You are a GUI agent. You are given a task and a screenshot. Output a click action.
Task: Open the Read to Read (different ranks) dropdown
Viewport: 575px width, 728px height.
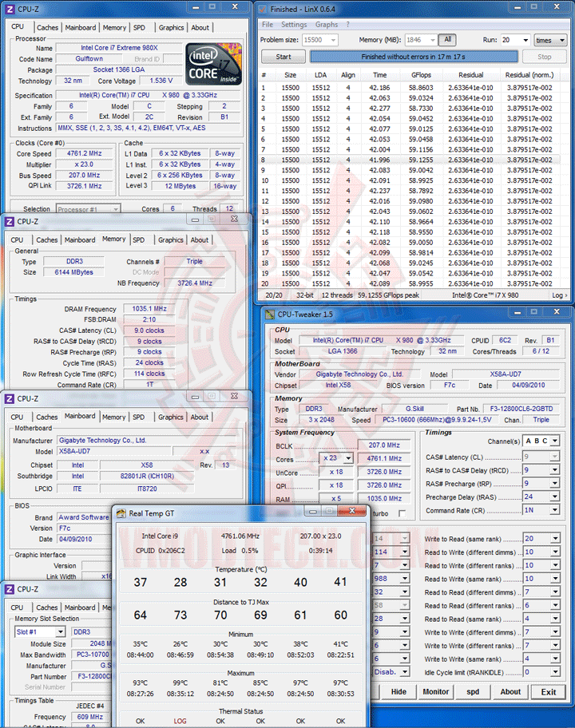point(554,605)
